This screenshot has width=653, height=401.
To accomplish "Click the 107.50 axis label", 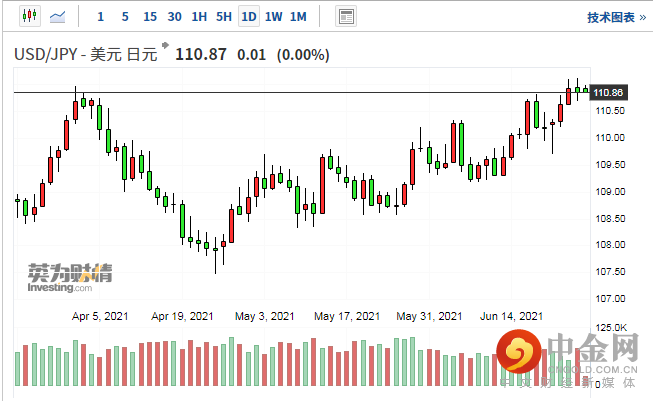I will click(x=610, y=272).
